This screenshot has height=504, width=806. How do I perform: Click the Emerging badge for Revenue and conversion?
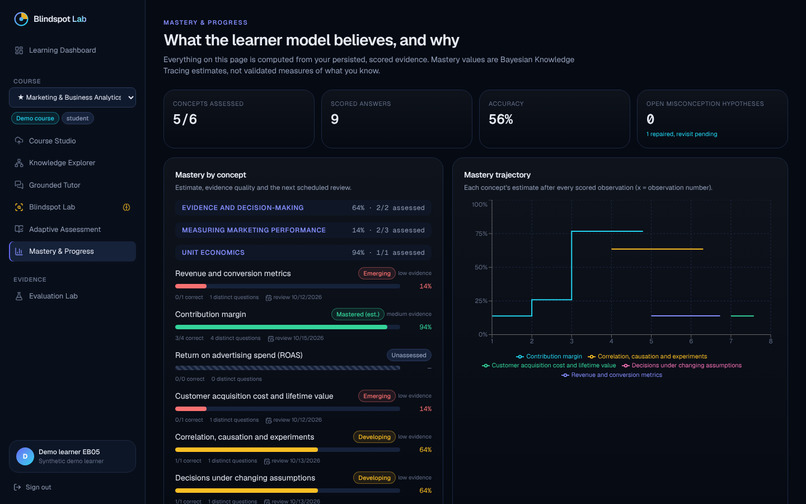tap(377, 274)
